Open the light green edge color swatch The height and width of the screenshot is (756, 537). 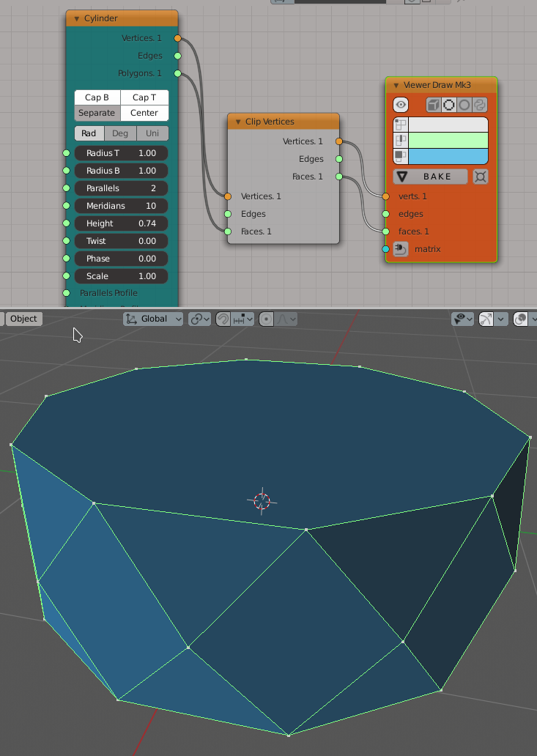448,141
